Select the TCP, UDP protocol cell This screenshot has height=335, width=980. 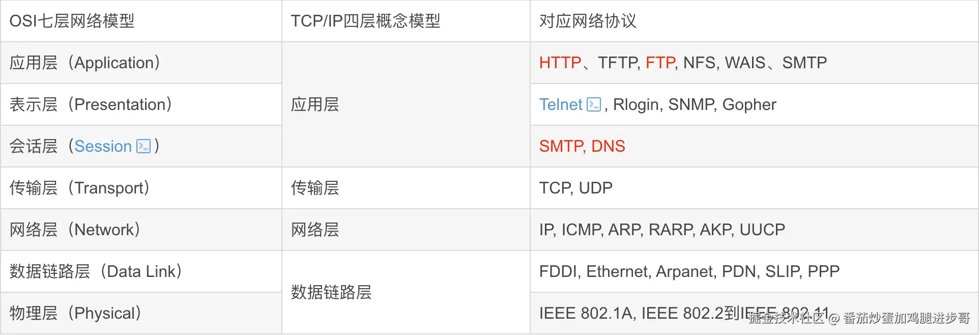575,188
